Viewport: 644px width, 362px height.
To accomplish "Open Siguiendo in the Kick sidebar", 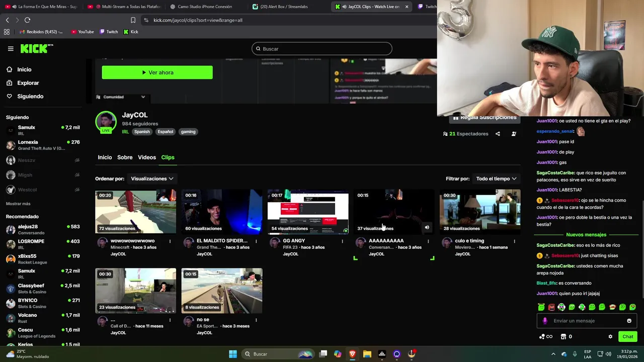I will [30, 96].
